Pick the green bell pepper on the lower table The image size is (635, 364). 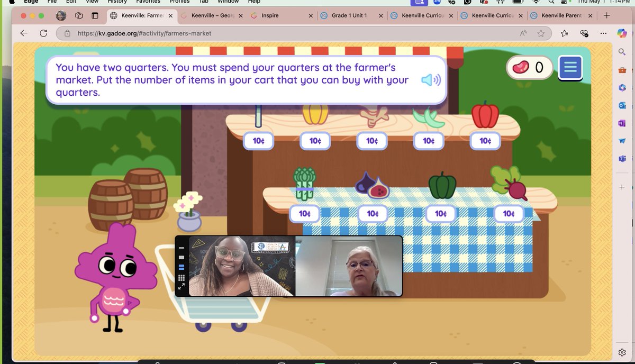pos(442,185)
